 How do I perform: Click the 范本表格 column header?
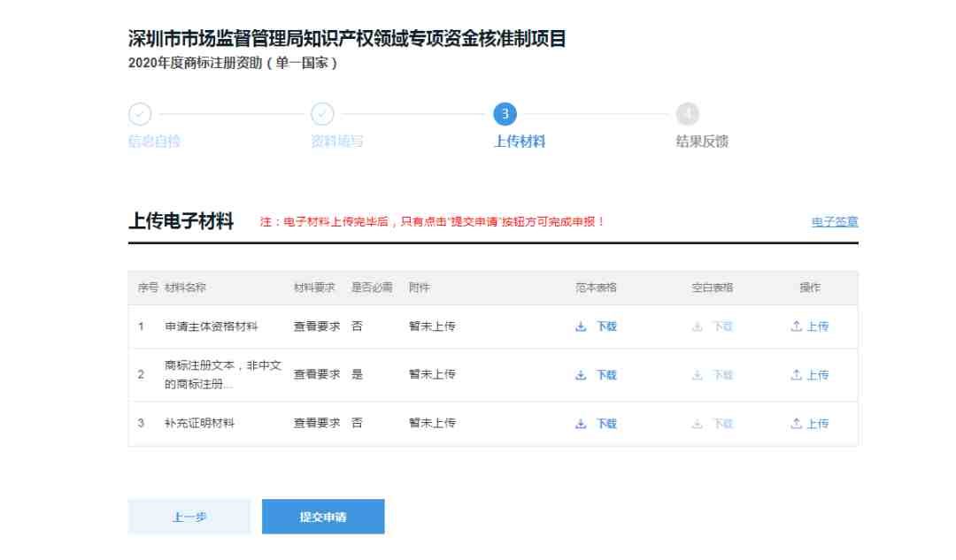(597, 288)
